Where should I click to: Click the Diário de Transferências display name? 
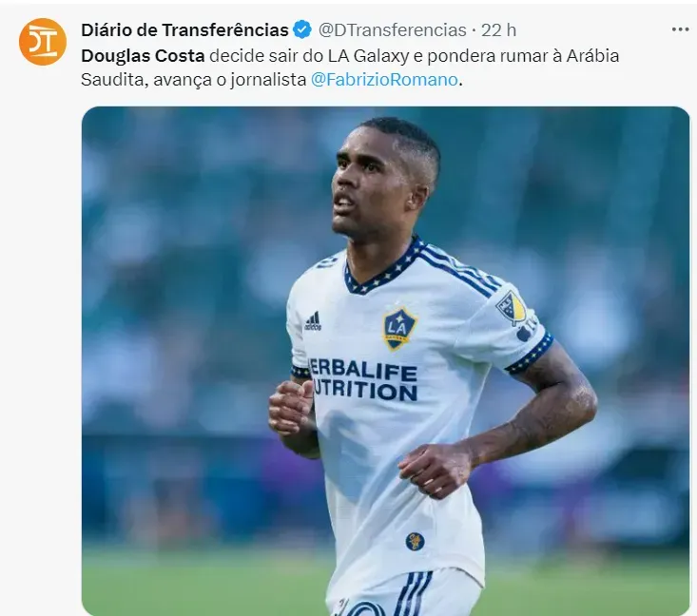(184, 29)
